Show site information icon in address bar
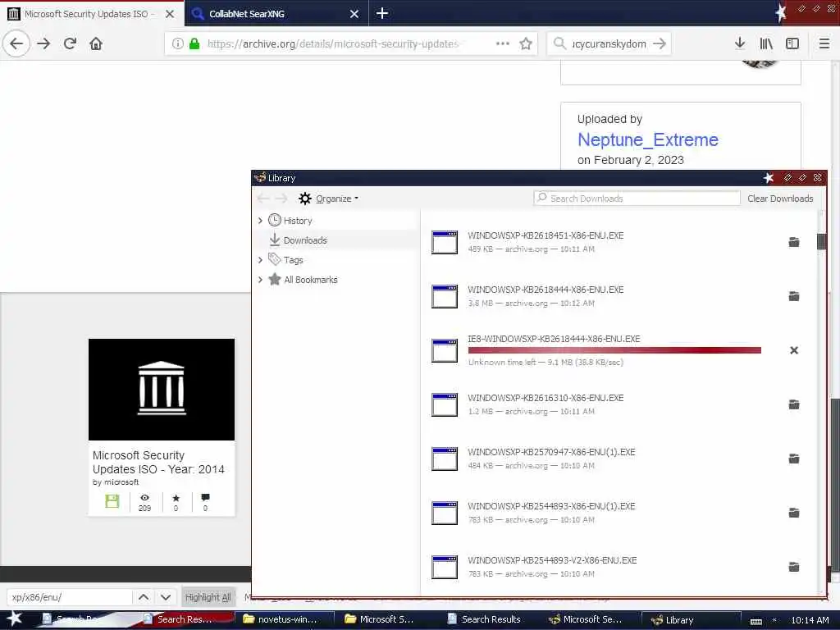840x630 pixels. [177, 43]
